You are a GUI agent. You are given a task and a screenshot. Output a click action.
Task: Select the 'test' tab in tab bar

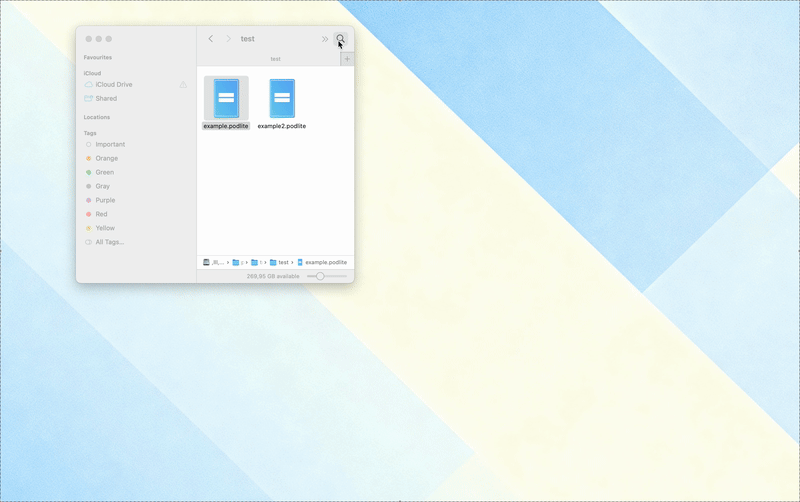[275, 59]
